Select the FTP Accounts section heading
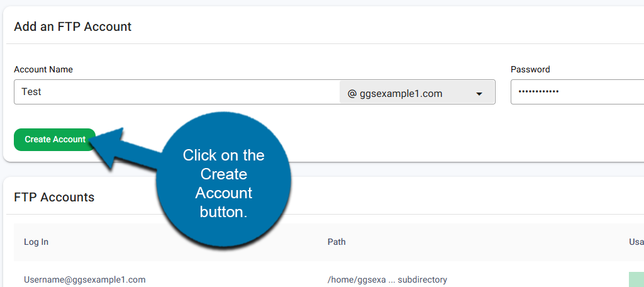Screen dimensions: 644x287 pyautogui.click(x=54, y=197)
